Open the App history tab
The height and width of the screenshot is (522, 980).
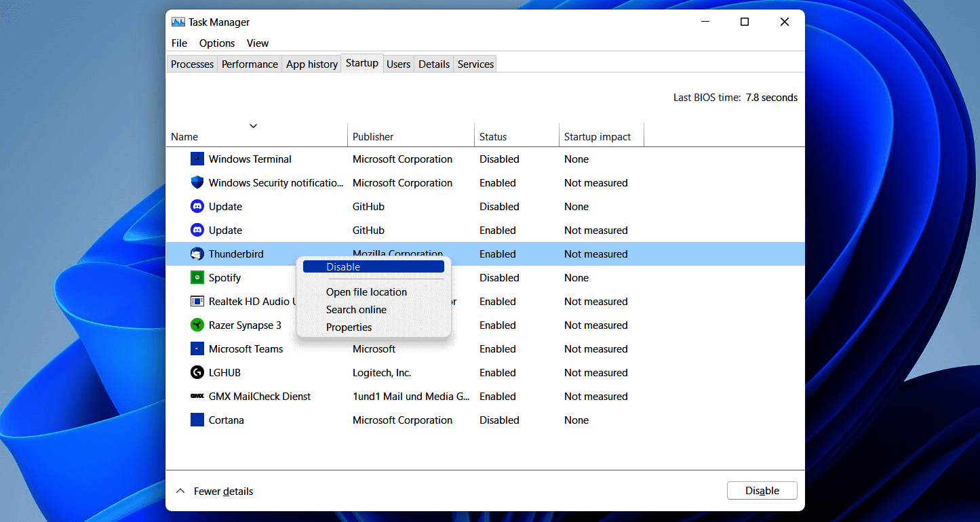pyautogui.click(x=311, y=63)
